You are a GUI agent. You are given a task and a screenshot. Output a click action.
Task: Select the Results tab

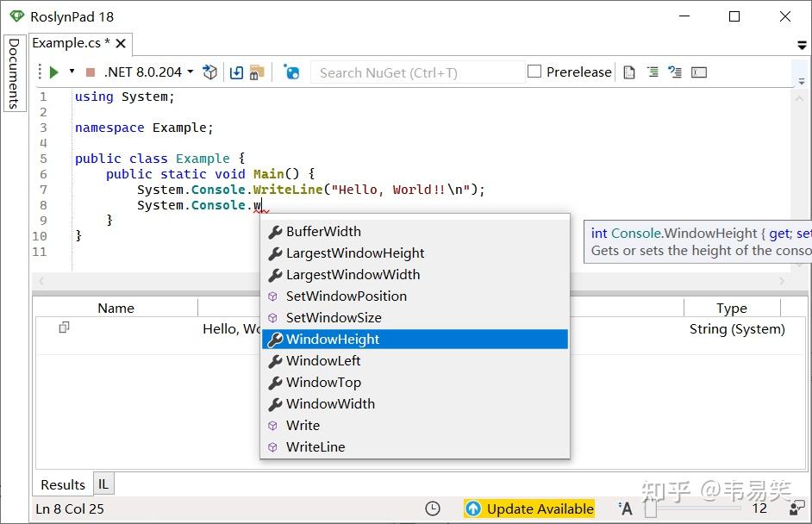pyautogui.click(x=63, y=484)
